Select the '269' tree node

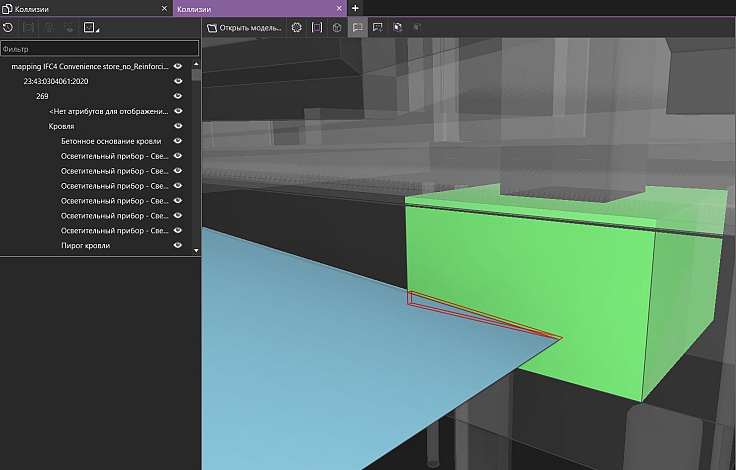42,96
